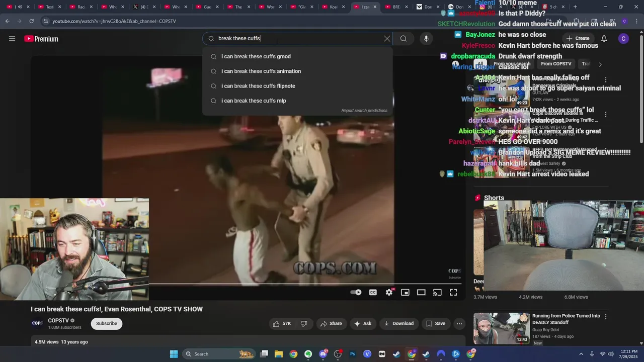Open the Create menu

(x=578, y=38)
